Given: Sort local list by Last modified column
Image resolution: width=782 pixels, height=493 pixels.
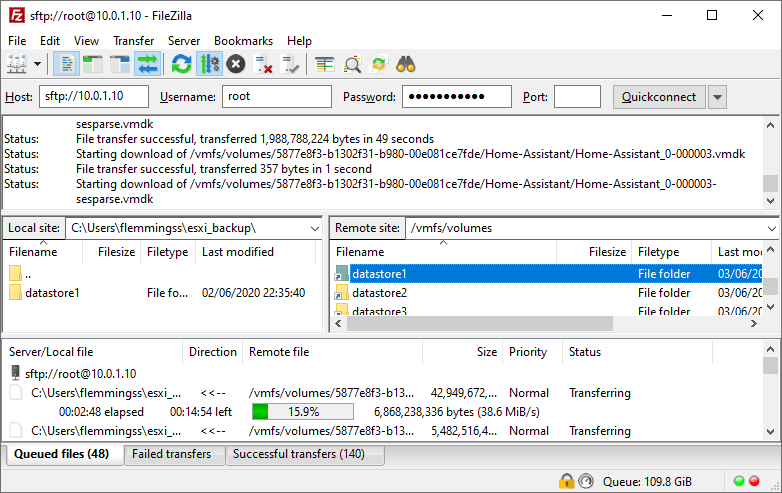Looking at the screenshot, I should (255, 252).
